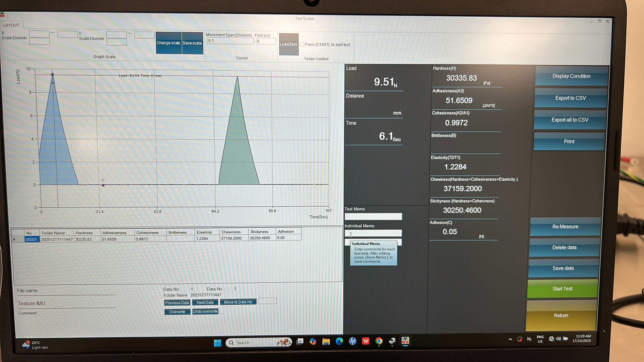Image resolution: width=644 pixels, height=362 pixels.
Task: Launch Microsoft Edge taskbar icon
Action: pyautogui.click(x=339, y=341)
